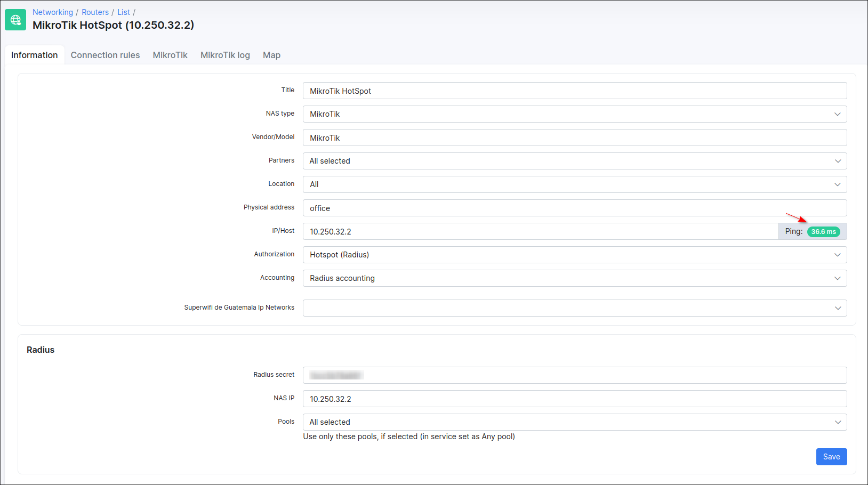868x485 pixels.
Task: Focus the Radius secret field
Action: coord(574,375)
